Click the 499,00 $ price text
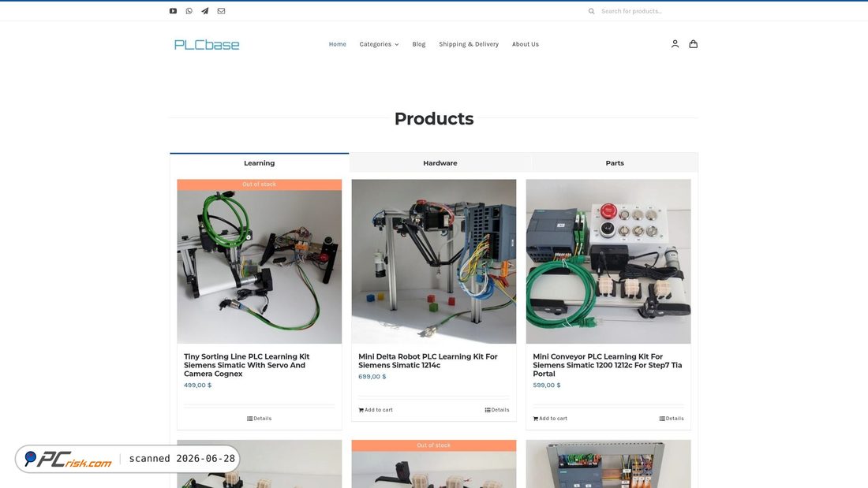This screenshot has height=488, width=868. pos(197,385)
